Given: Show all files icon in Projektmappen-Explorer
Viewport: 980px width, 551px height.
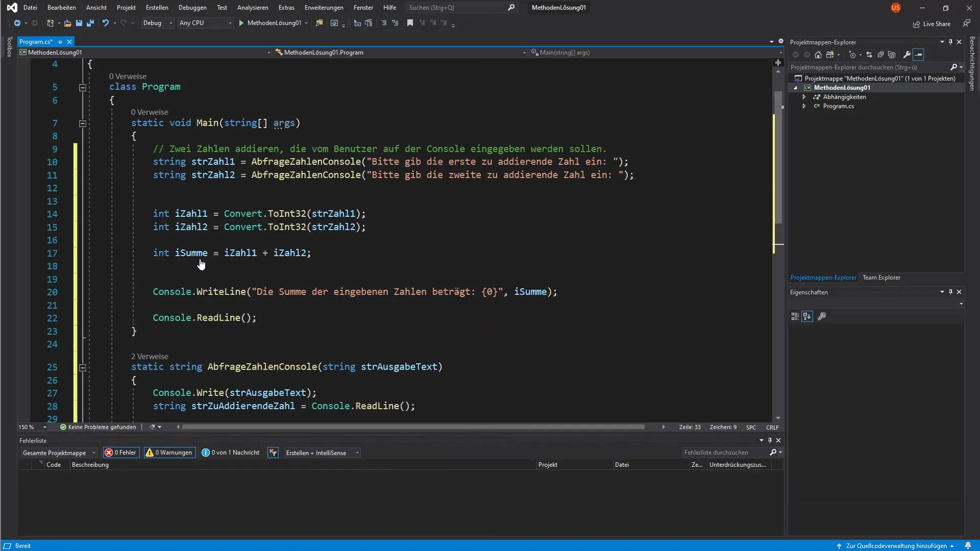Looking at the screenshot, I should [x=892, y=55].
